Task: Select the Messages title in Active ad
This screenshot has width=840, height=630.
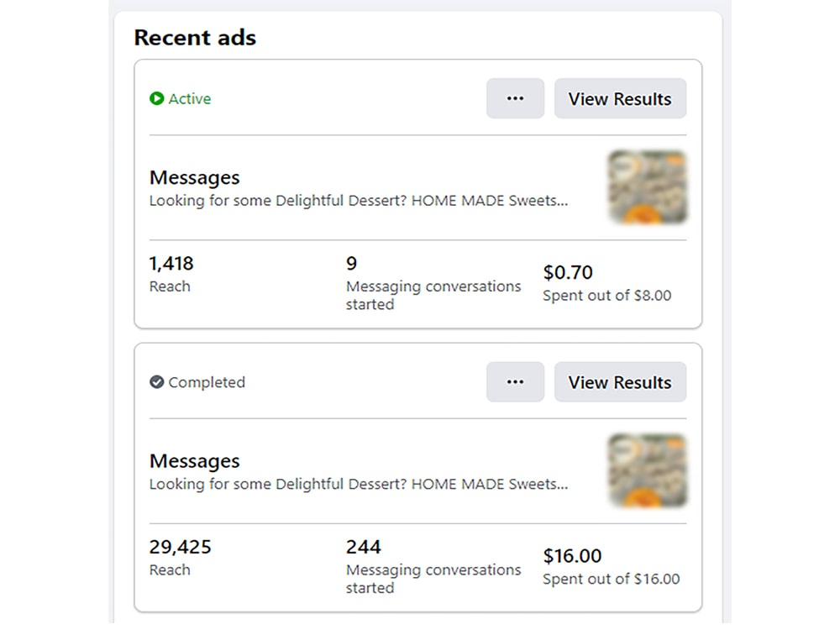Action: (x=195, y=177)
